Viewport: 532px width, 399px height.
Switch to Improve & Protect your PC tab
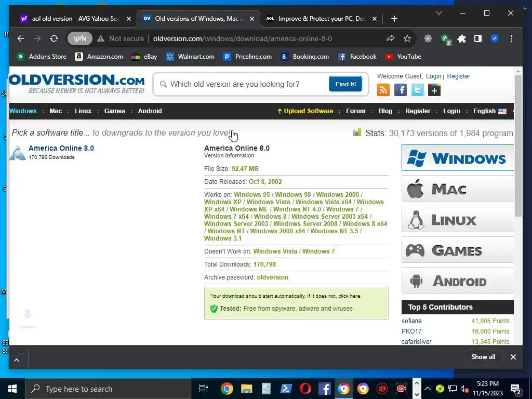321,19
